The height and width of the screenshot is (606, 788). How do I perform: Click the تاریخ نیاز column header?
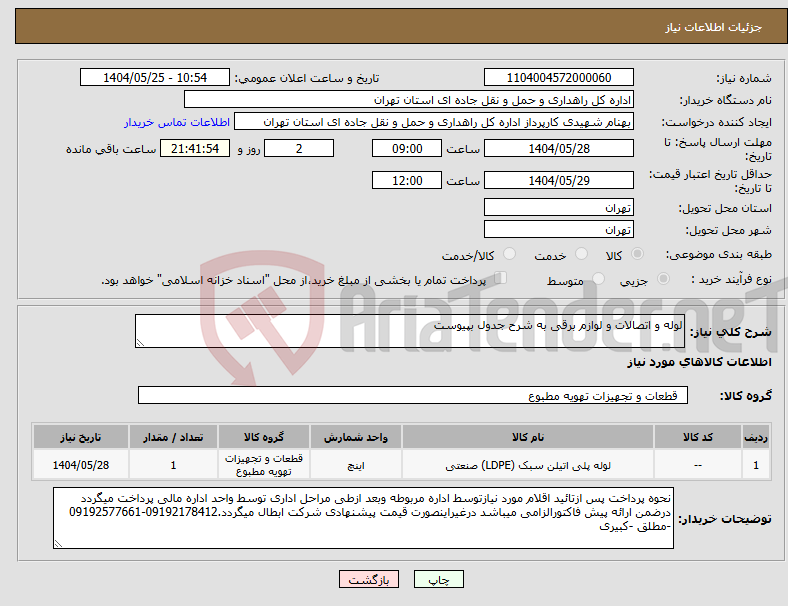81,437
